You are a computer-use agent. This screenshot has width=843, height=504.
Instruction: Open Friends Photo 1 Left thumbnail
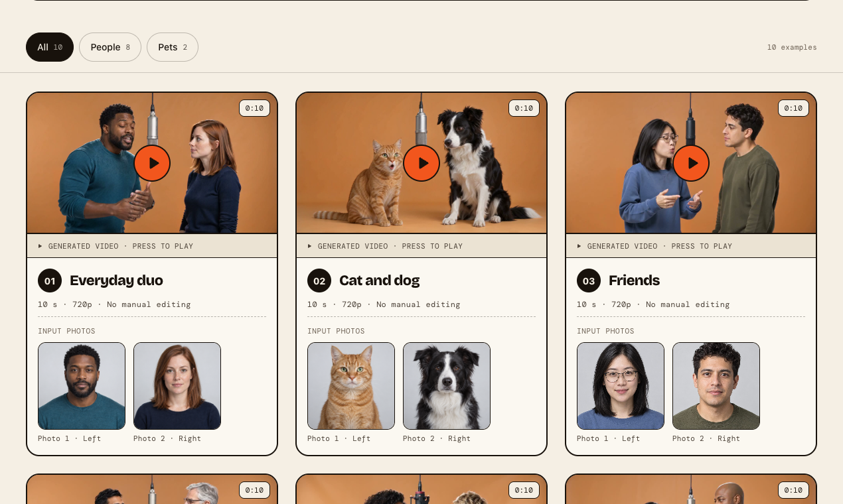pyautogui.click(x=621, y=386)
